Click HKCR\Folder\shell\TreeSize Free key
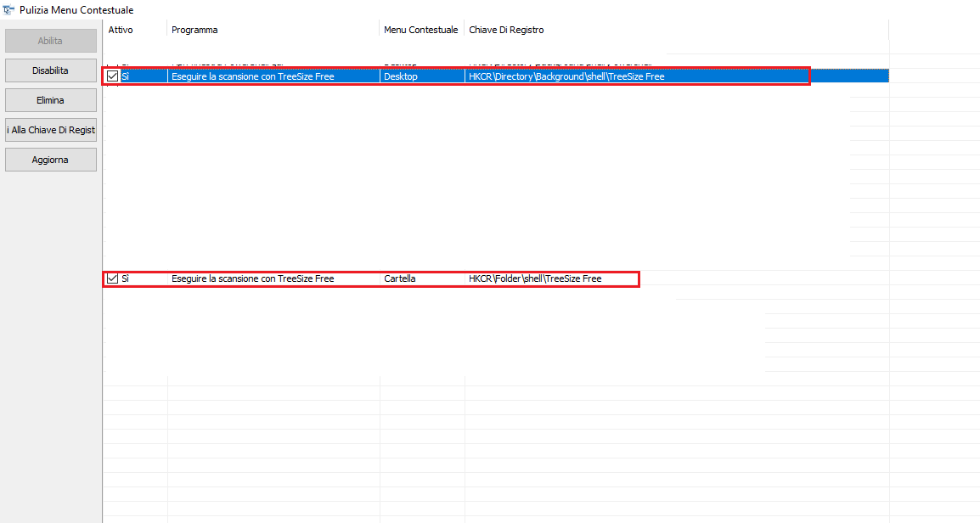Viewport: 980px width, 523px height. pyautogui.click(x=535, y=278)
